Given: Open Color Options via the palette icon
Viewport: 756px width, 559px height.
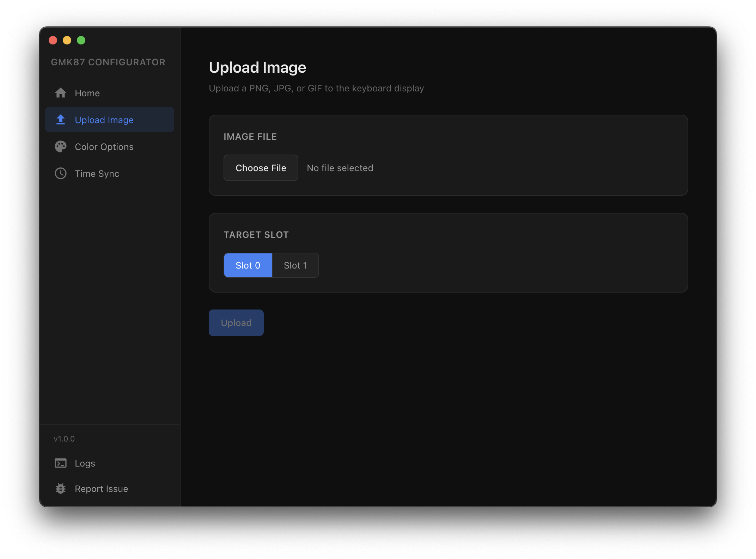Looking at the screenshot, I should tap(60, 146).
